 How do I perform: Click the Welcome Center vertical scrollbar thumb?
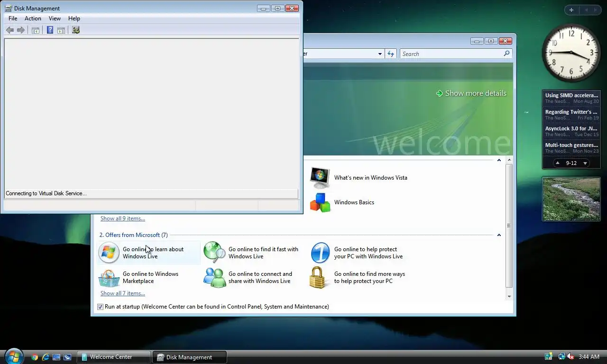coord(509,226)
